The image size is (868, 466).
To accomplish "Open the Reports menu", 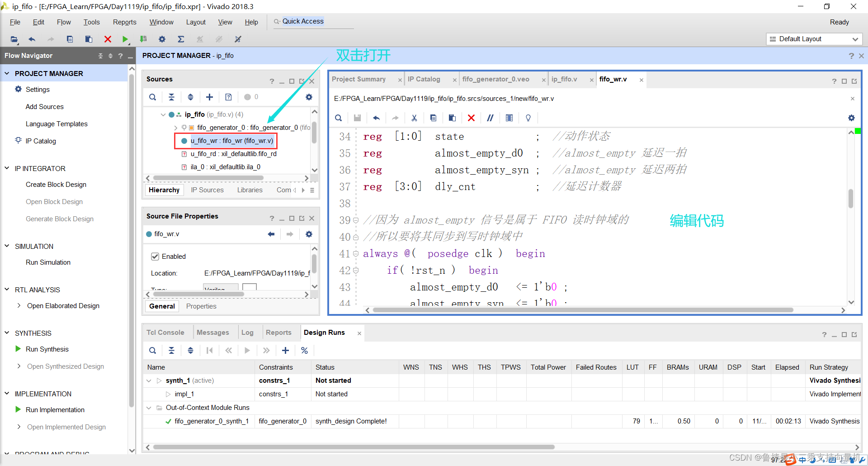I will (124, 22).
